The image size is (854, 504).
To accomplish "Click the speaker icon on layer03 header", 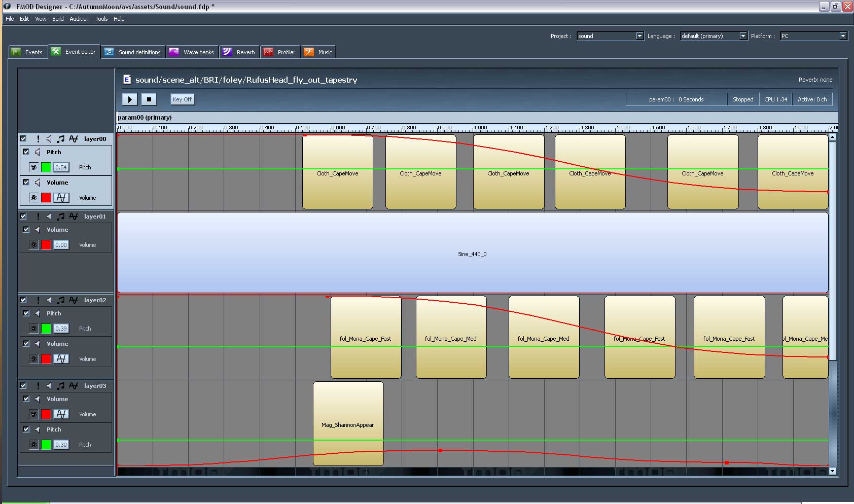I will tap(49, 386).
